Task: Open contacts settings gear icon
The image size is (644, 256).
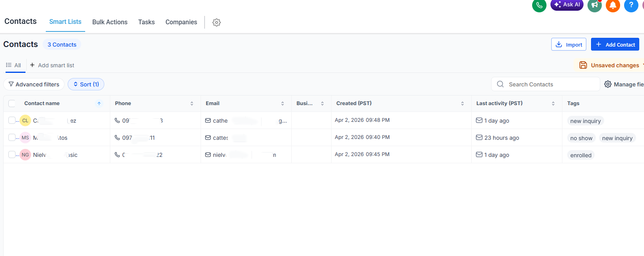Action: 217,22
